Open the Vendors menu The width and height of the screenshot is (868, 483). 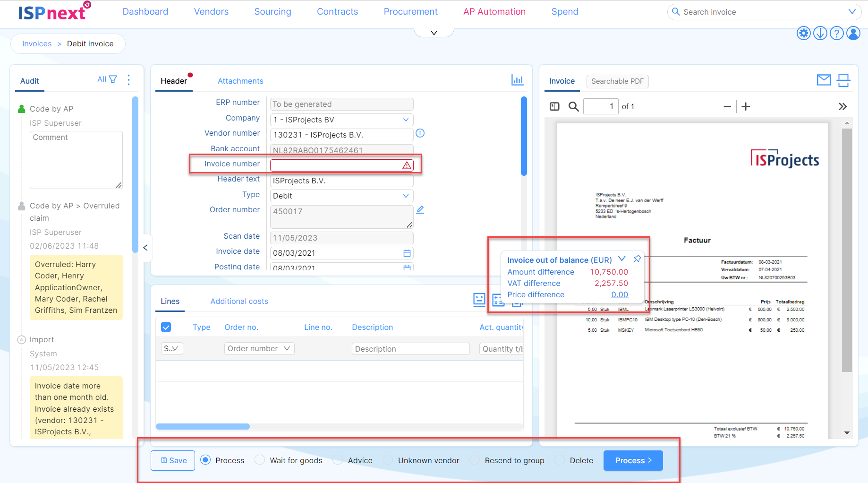click(211, 12)
